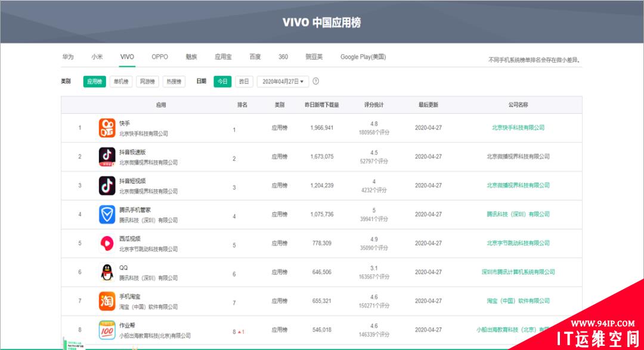
Task: Open the 2020年04月27日 date dropdown
Action: coord(283,81)
